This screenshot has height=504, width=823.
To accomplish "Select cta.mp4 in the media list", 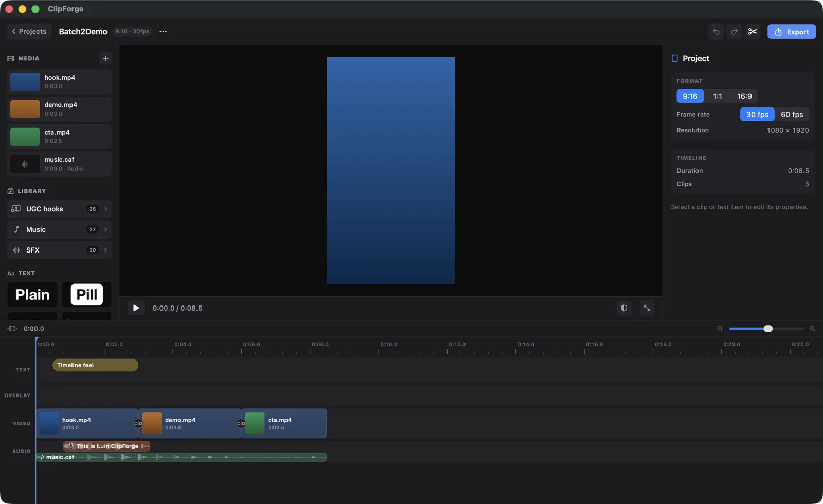I will click(59, 136).
